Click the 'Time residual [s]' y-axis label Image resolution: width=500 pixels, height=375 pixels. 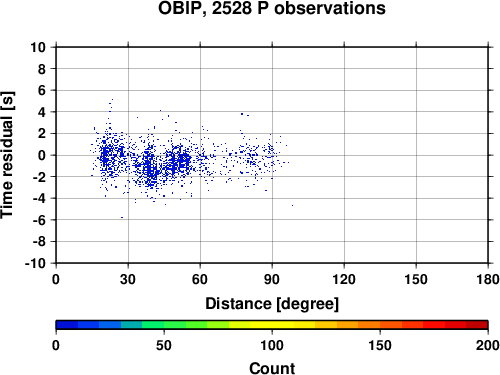click(x=7, y=155)
